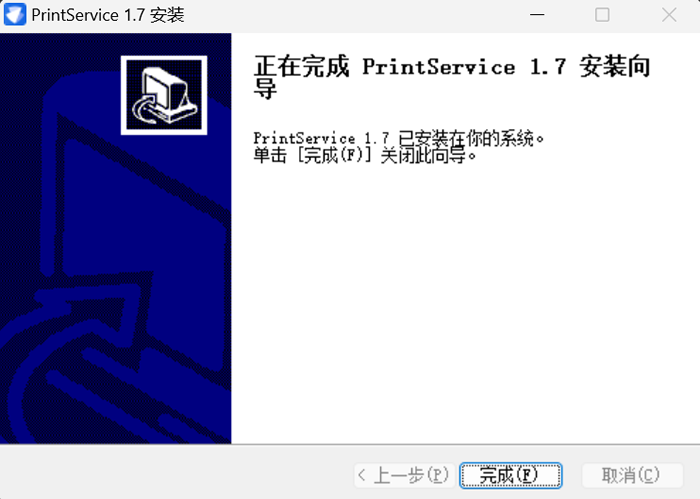Screen dimensions: 700x499
Task: Select the greyed-out 取消(C) button
Action: tap(632, 475)
